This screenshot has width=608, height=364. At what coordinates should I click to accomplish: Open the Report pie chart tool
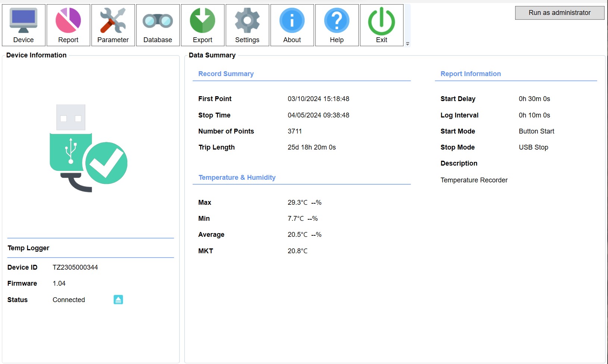(68, 25)
